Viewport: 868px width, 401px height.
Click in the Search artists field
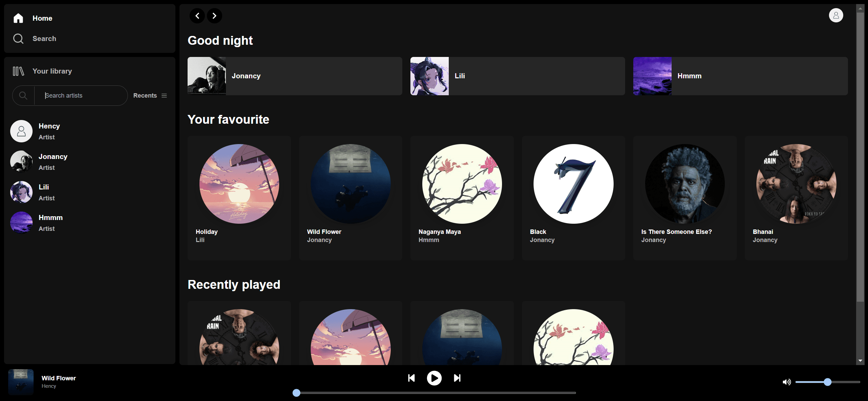click(x=81, y=96)
